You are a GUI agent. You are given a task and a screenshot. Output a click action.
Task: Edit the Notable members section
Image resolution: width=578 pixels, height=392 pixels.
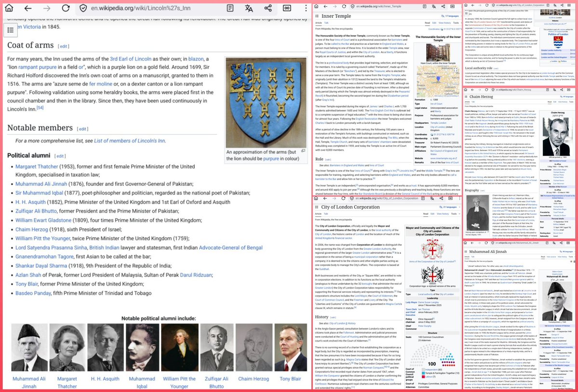pyautogui.click(x=82, y=129)
